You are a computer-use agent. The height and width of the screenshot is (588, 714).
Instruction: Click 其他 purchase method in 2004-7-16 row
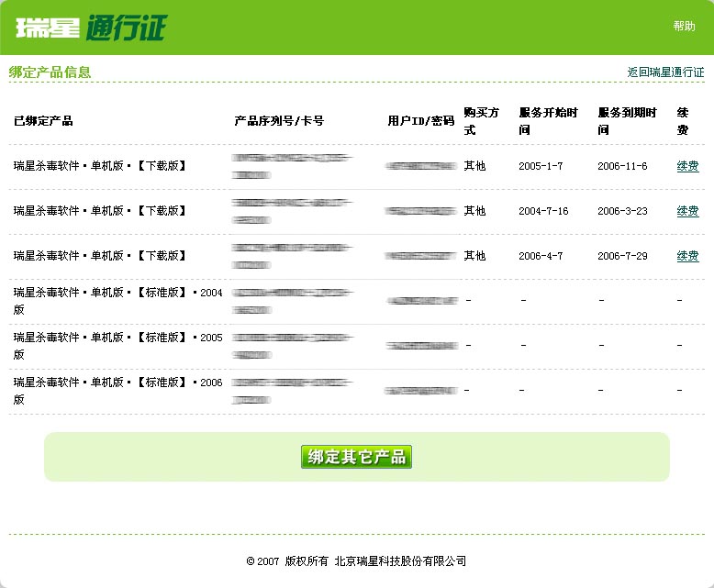coord(474,211)
